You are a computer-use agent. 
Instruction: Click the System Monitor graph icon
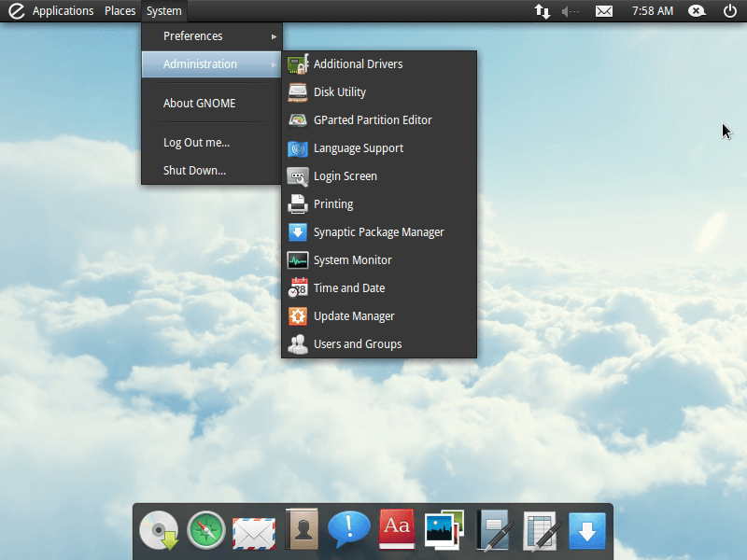[x=298, y=260]
